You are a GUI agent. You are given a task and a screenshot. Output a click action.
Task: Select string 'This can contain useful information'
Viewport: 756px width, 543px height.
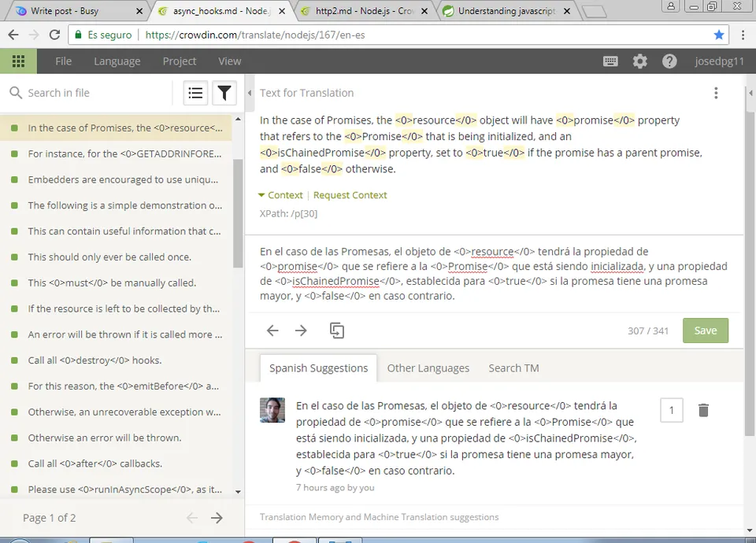tap(116, 231)
